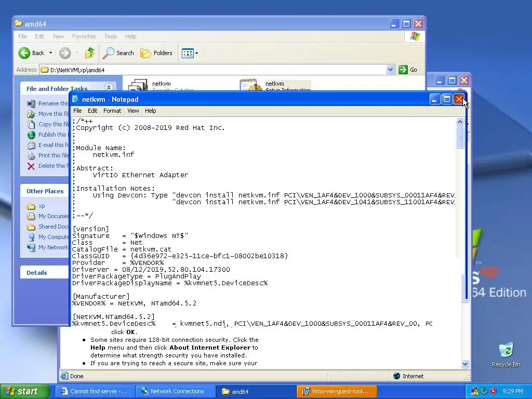The width and height of the screenshot is (532, 399).
Task: Click the Details panel header
Action: (x=45, y=272)
